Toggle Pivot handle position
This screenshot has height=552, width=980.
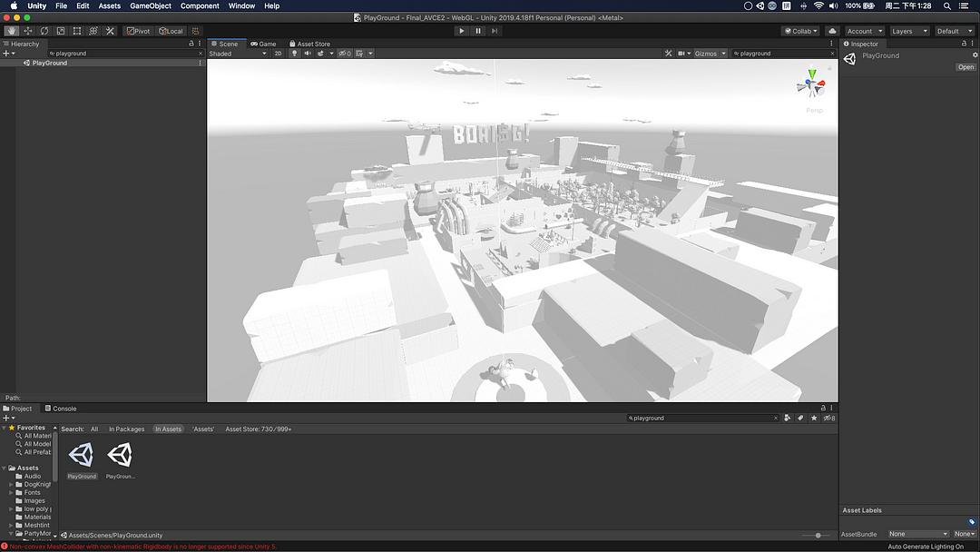tap(139, 31)
